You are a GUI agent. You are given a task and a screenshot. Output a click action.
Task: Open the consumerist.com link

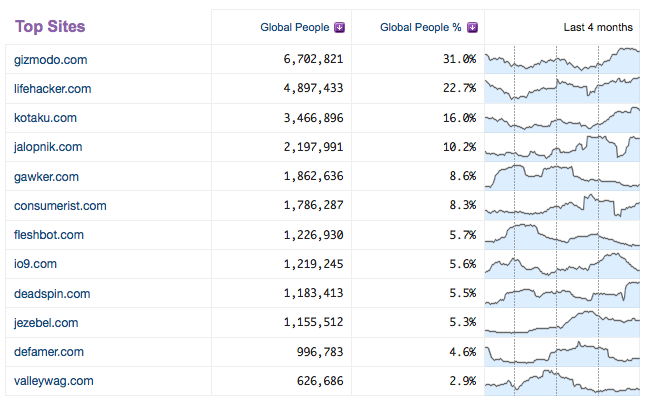[x=60, y=206]
